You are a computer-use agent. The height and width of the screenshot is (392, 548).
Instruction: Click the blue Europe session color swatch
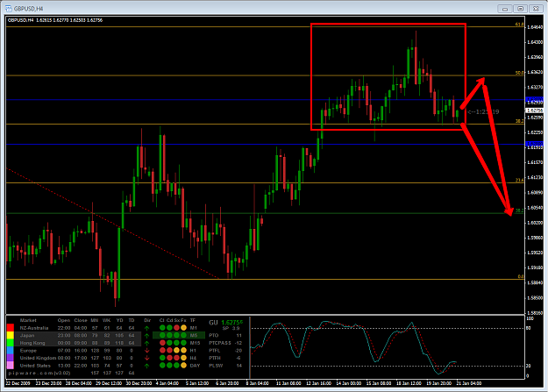(x=11, y=351)
